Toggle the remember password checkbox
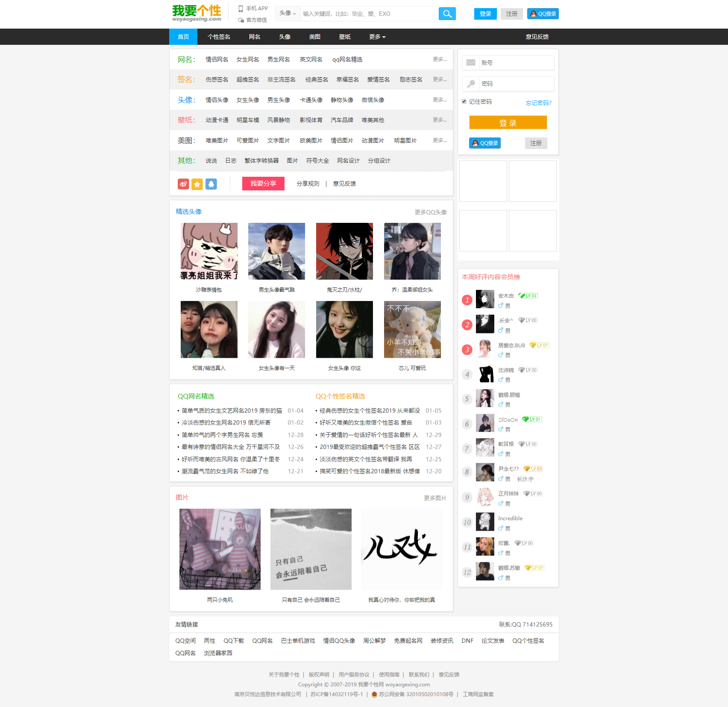 464,102
